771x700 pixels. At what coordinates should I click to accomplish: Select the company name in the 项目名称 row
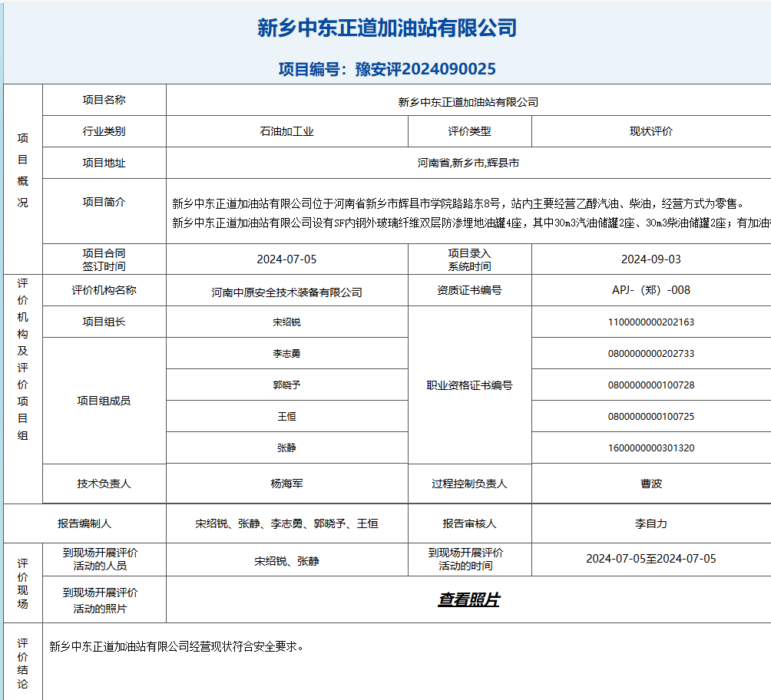click(x=468, y=102)
